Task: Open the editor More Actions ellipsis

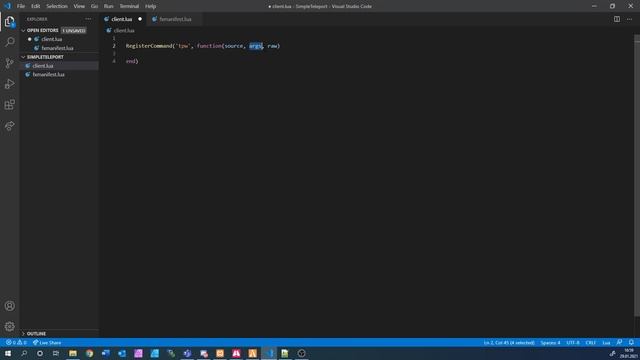Action: tap(629, 19)
